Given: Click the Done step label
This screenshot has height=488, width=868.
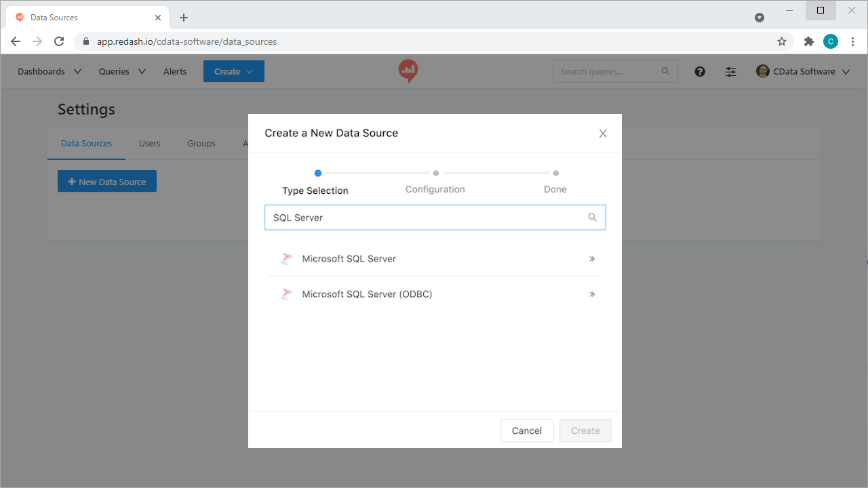Looking at the screenshot, I should coord(555,189).
